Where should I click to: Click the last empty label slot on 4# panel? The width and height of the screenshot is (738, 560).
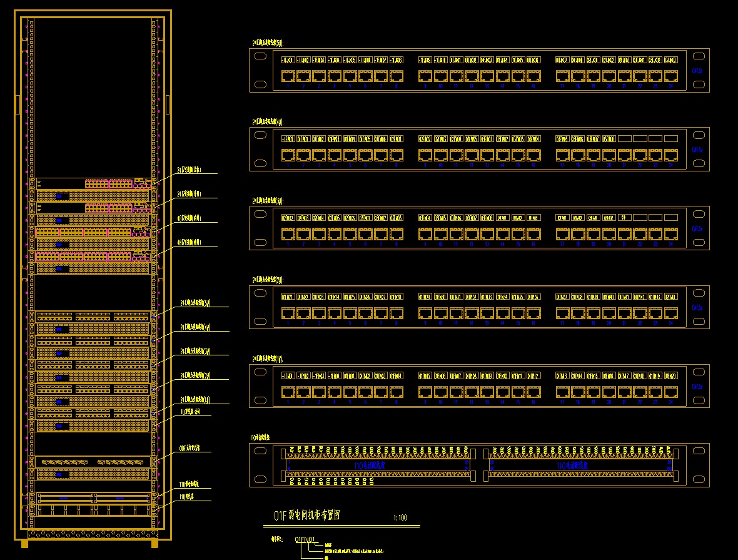click(x=671, y=139)
